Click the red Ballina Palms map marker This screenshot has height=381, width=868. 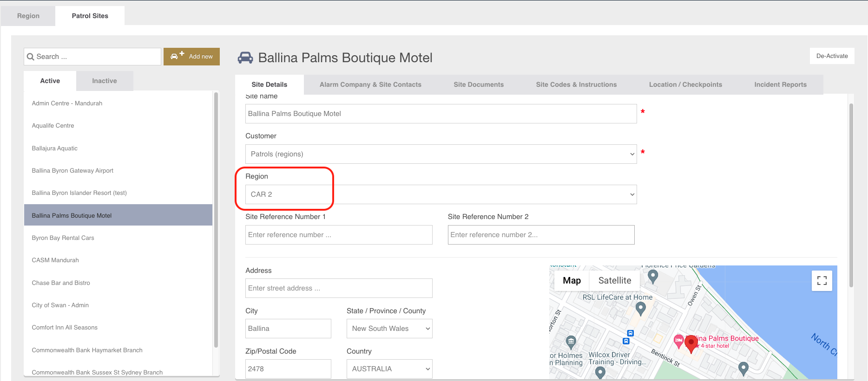pyautogui.click(x=691, y=344)
